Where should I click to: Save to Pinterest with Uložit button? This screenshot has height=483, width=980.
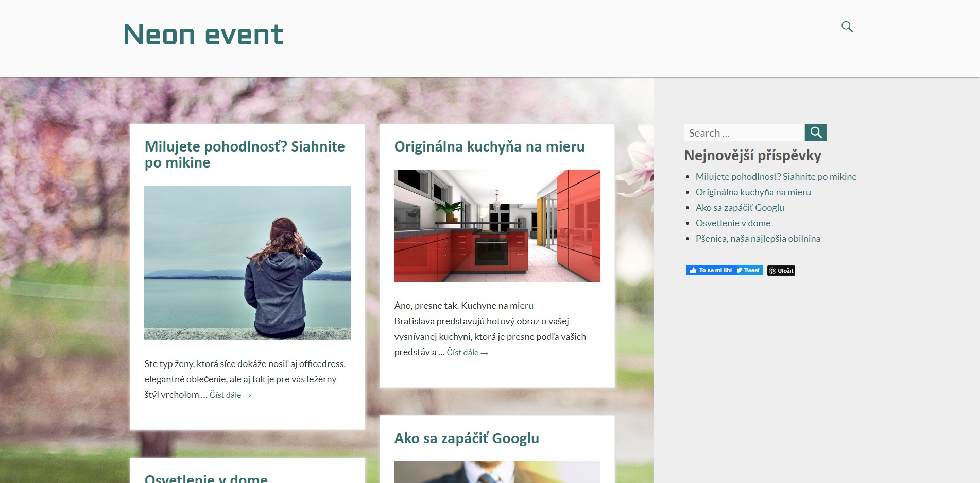[781, 271]
